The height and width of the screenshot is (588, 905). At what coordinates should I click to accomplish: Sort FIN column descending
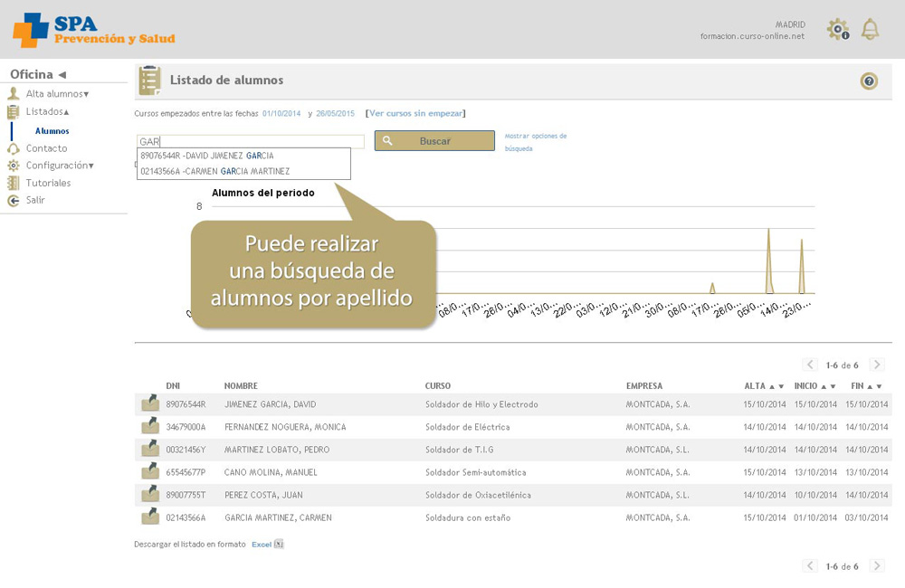click(879, 386)
